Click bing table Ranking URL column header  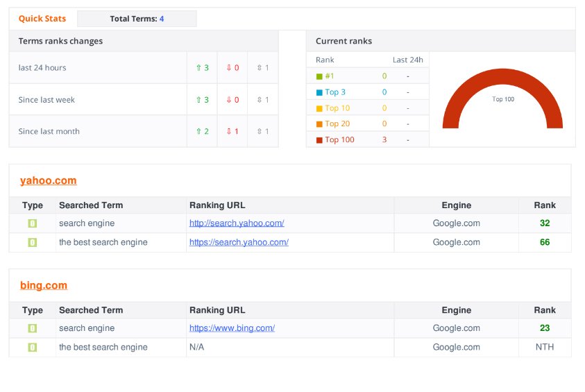point(217,310)
